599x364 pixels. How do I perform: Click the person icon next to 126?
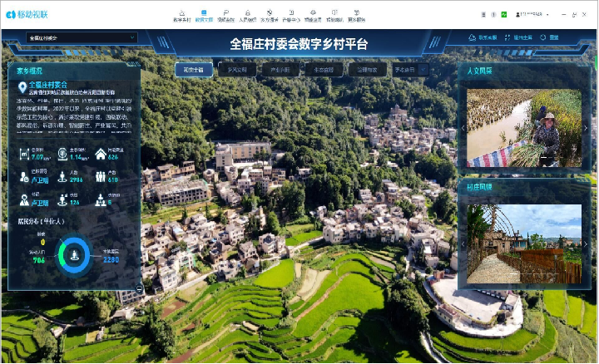(x=62, y=200)
